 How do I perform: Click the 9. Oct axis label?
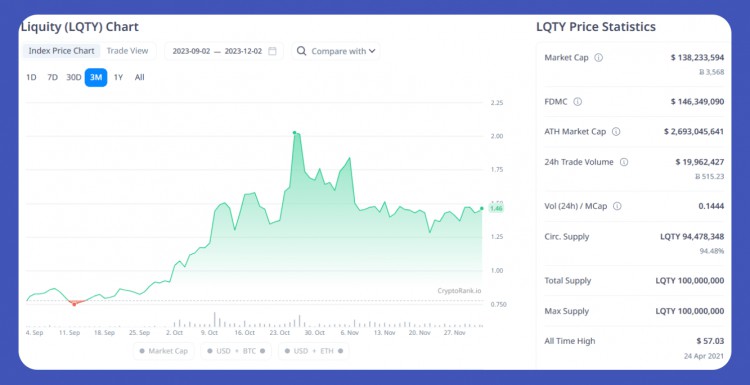[x=209, y=333]
